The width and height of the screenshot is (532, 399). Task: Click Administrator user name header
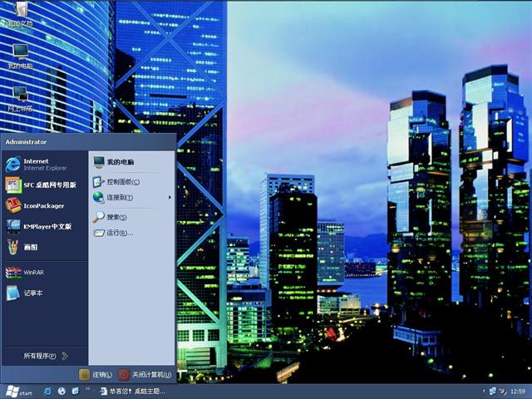click(26, 142)
